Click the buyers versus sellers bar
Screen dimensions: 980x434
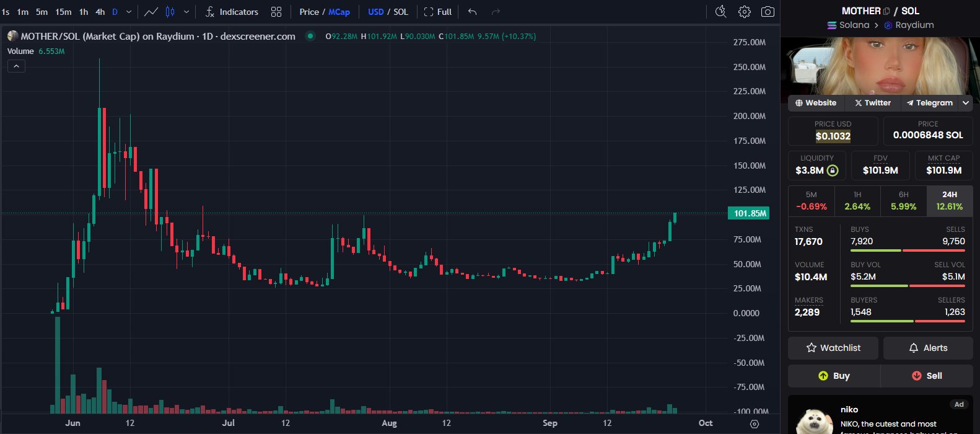tap(908, 321)
